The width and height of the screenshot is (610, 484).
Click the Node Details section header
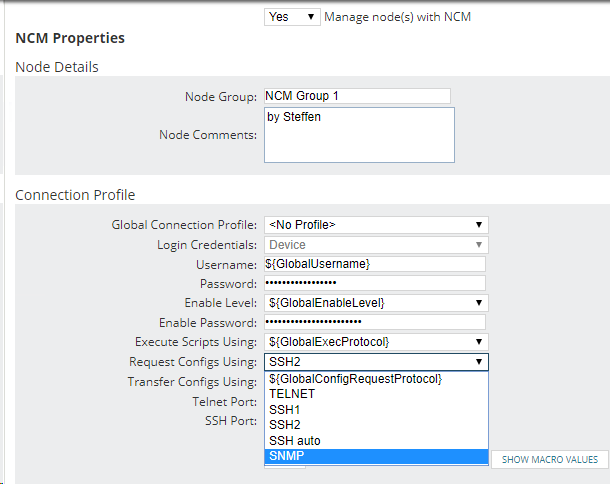coord(57,67)
